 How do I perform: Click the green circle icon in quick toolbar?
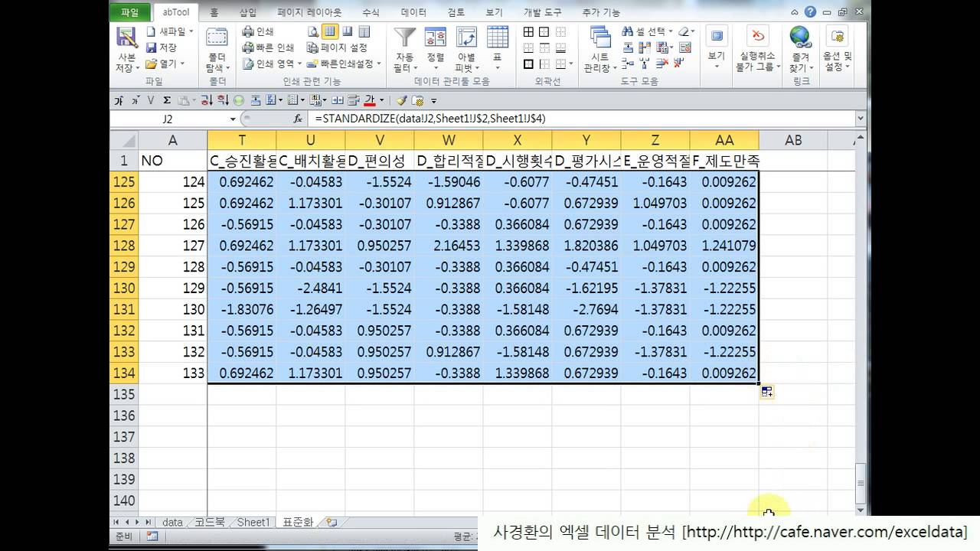(x=238, y=100)
